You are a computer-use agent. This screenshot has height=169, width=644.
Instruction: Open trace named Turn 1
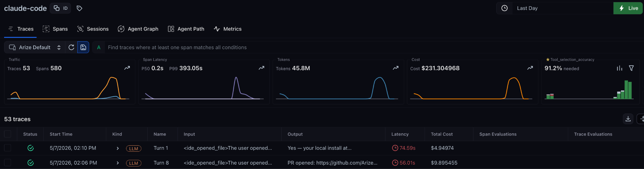click(161, 148)
